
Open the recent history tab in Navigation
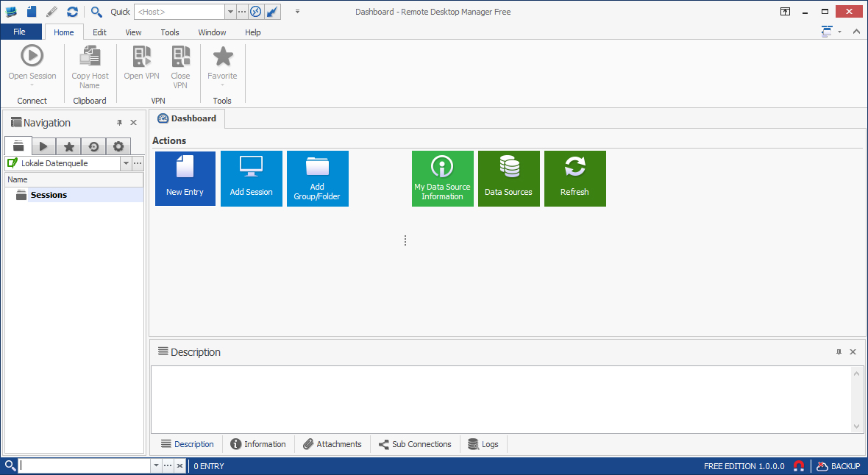(x=93, y=146)
